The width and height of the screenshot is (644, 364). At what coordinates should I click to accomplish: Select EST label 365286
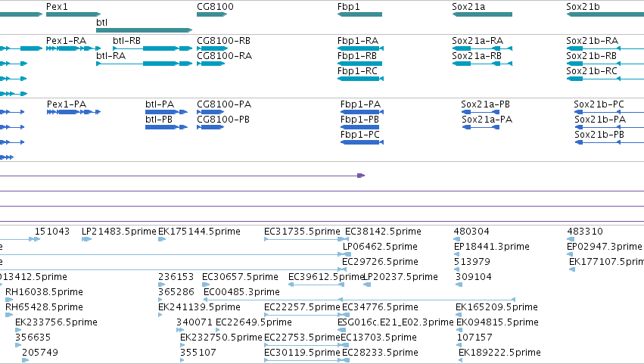point(176,292)
